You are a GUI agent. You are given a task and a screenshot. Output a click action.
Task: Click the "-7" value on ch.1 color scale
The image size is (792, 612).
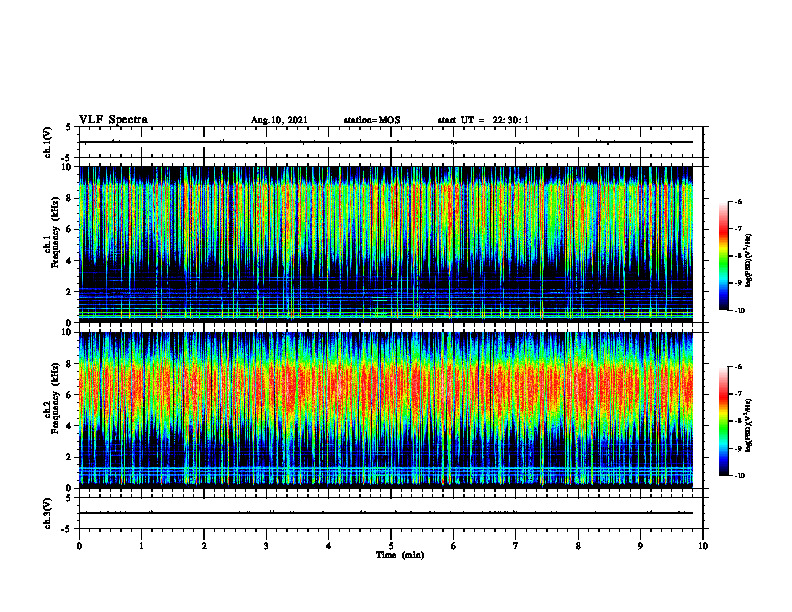(737, 229)
